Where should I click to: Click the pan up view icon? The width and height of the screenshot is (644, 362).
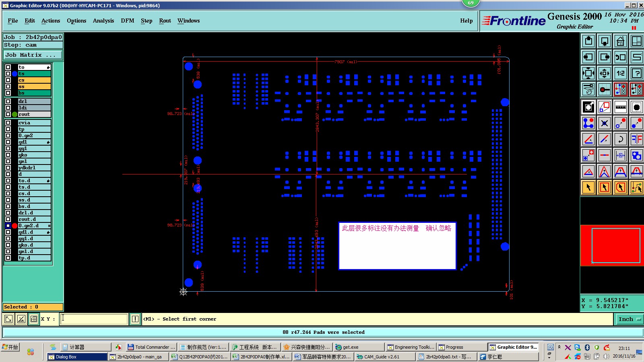588,41
